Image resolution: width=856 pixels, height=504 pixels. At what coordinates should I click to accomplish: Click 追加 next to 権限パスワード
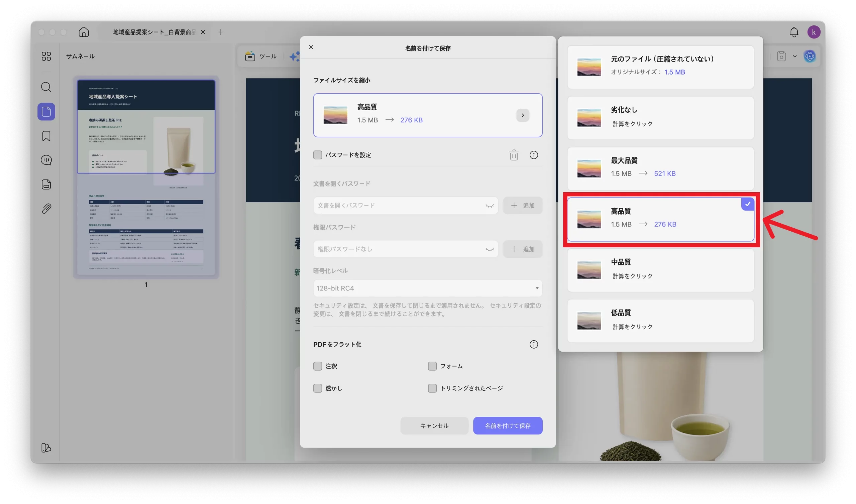(522, 249)
